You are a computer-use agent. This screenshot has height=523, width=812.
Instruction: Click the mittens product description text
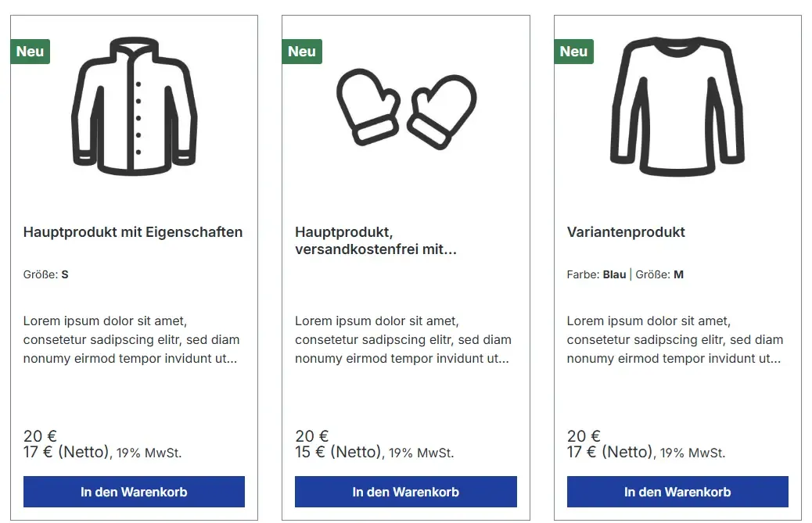[x=403, y=340]
